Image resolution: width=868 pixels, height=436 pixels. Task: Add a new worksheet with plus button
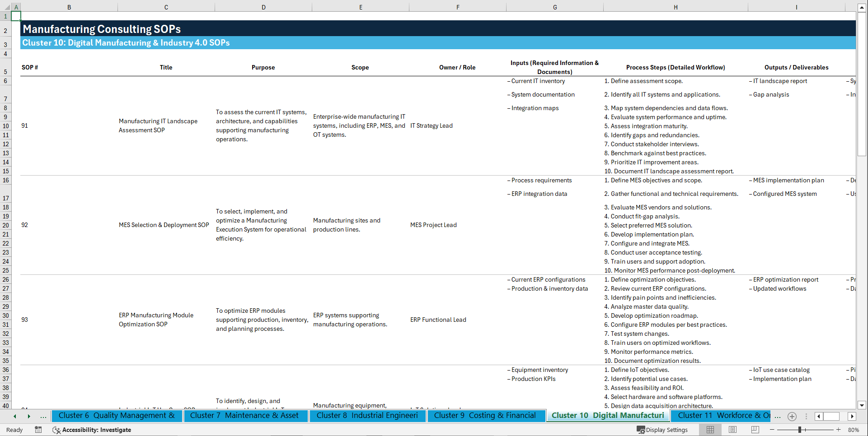point(792,416)
